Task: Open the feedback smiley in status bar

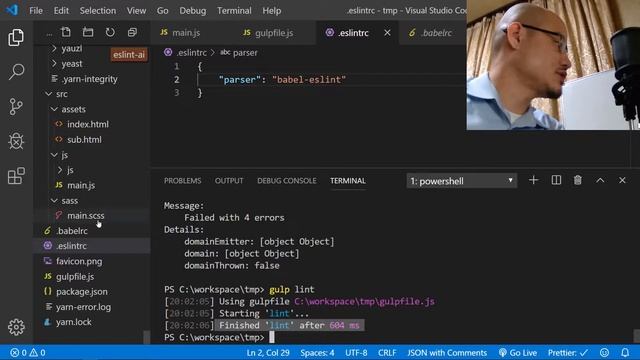Action: (604, 353)
